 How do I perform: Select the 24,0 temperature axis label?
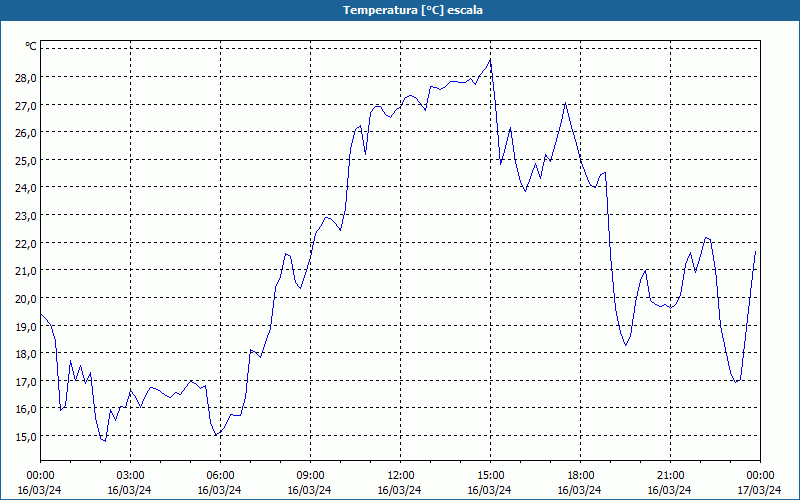tap(25, 188)
